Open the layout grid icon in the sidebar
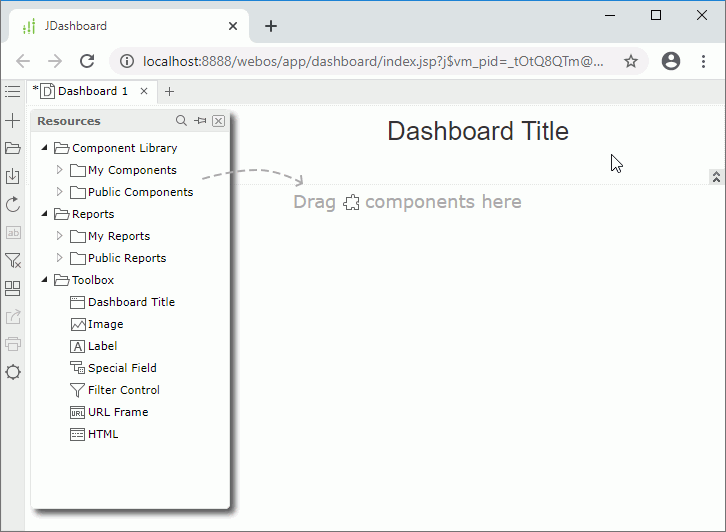Screen dimensions: 726x532 coord(13,289)
